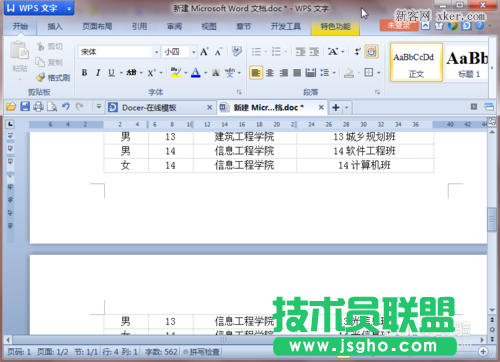This screenshot has width=500, height=362.
Task: Open the 审阅 ribbon tab
Action: [174, 26]
